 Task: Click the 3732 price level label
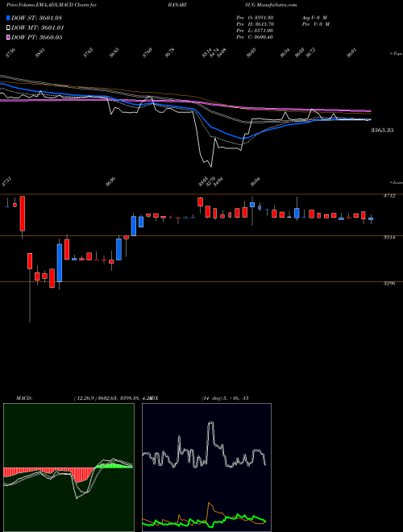pyautogui.click(x=389, y=196)
